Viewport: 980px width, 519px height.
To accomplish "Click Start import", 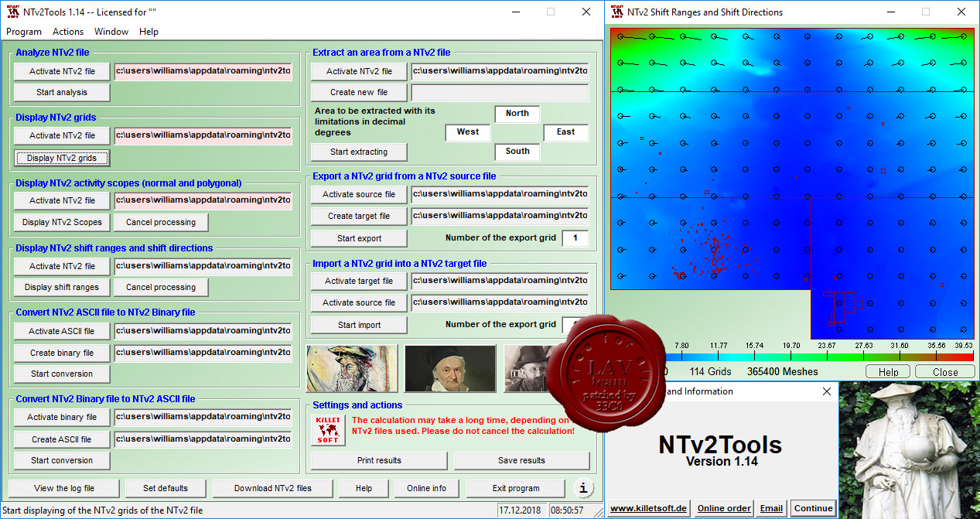I will coord(359,325).
